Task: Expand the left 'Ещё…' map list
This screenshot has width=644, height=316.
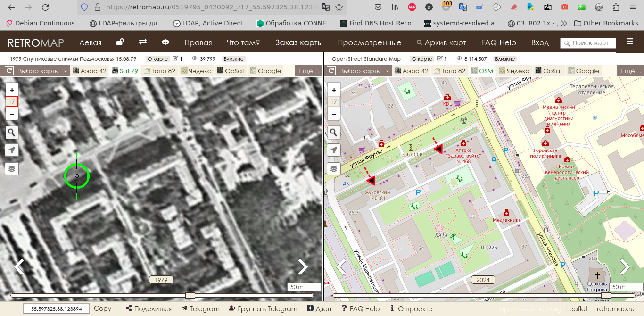Action: pos(308,71)
